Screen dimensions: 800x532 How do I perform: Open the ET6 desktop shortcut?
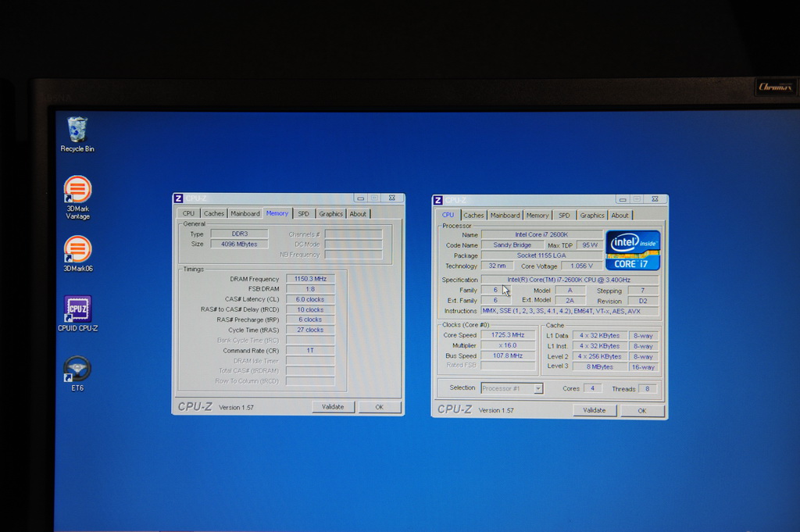coord(77,373)
